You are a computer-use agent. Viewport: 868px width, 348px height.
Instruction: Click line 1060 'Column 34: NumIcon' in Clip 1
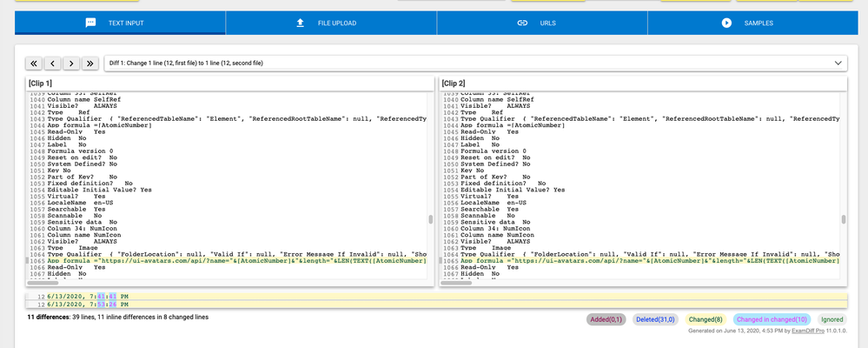(x=82, y=228)
